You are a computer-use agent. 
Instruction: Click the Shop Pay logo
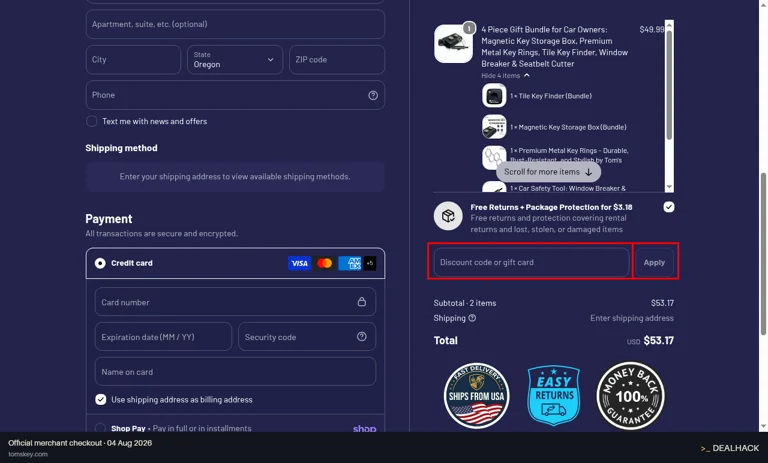click(x=364, y=428)
